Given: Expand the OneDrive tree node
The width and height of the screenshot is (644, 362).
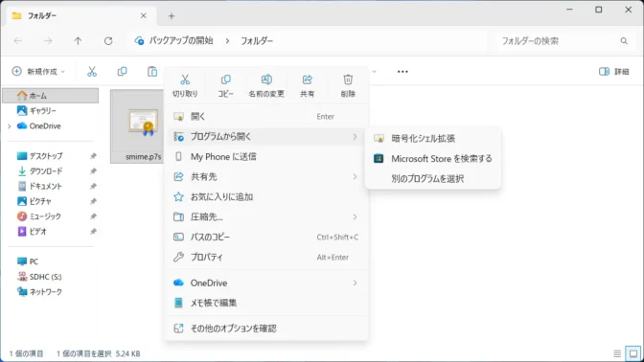Looking at the screenshot, I should [10, 126].
